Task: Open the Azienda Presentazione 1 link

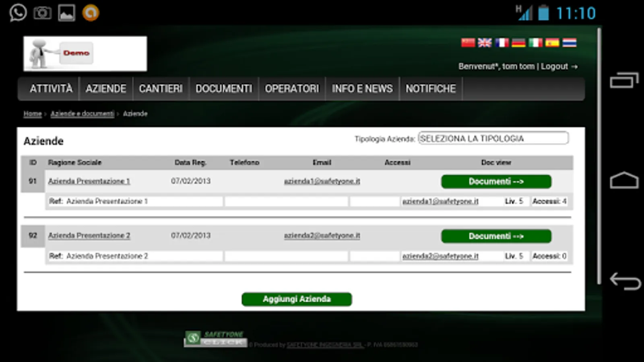Action: pos(89,181)
